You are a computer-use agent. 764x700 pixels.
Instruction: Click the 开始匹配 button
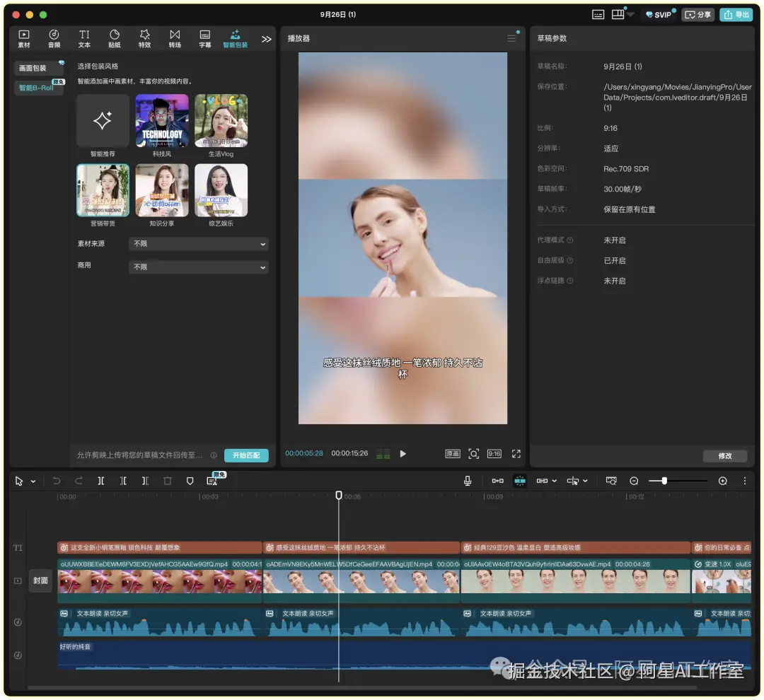pos(246,455)
